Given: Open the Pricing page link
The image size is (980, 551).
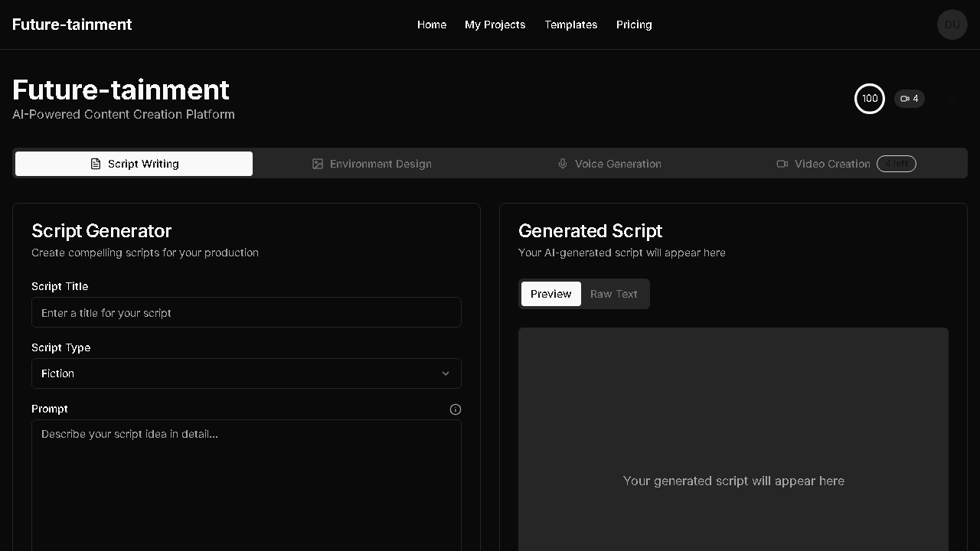Looking at the screenshot, I should pyautogui.click(x=634, y=24).
